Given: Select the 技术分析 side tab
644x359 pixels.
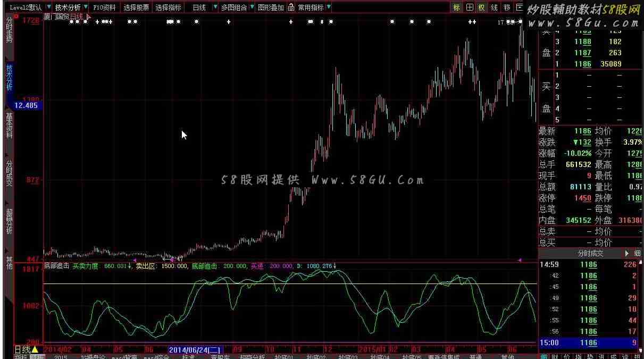Looking at the screenshot, I should 9,78.
